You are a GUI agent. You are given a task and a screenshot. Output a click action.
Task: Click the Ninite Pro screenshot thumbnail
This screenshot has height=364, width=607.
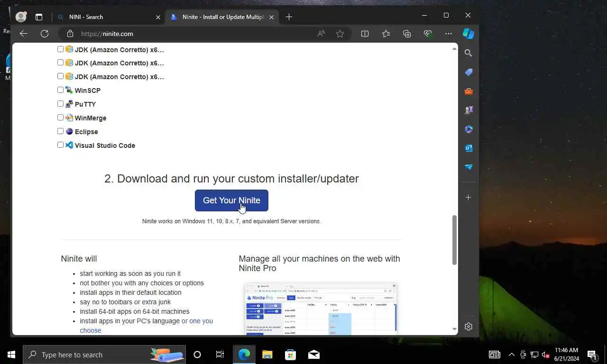[x=321, y=309]
